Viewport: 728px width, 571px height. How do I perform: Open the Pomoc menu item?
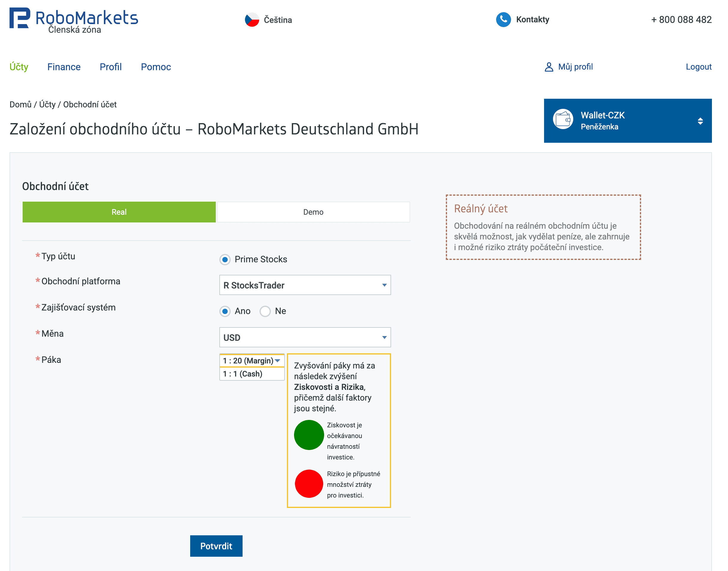(x=156, y=67)
